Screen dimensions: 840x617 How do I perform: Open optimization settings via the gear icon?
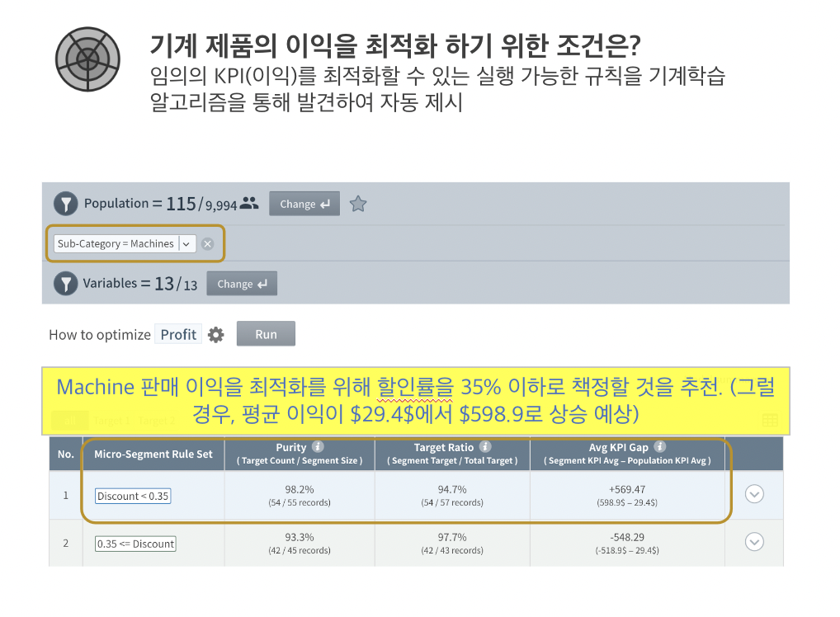(216, 333)
